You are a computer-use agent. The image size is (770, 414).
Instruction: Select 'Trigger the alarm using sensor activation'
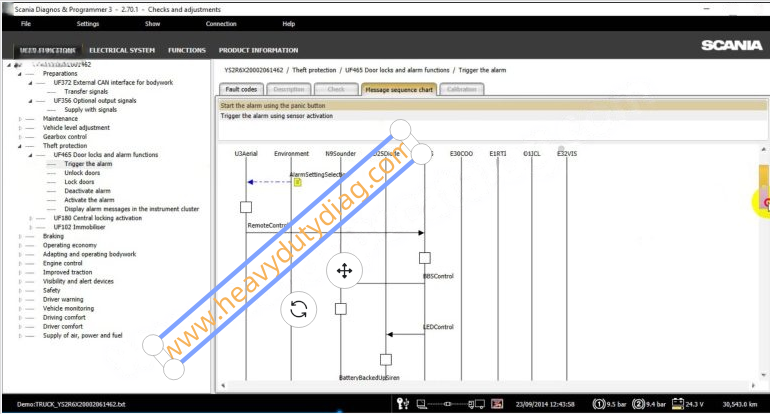click(x=493, y=116)
